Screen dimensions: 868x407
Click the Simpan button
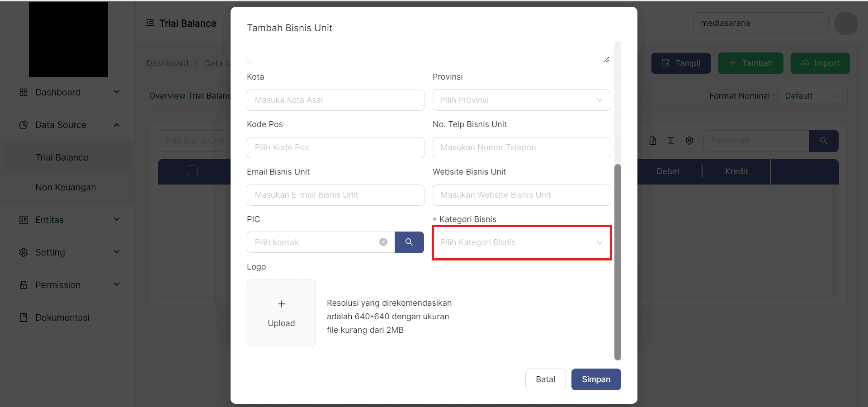[596, 379]
